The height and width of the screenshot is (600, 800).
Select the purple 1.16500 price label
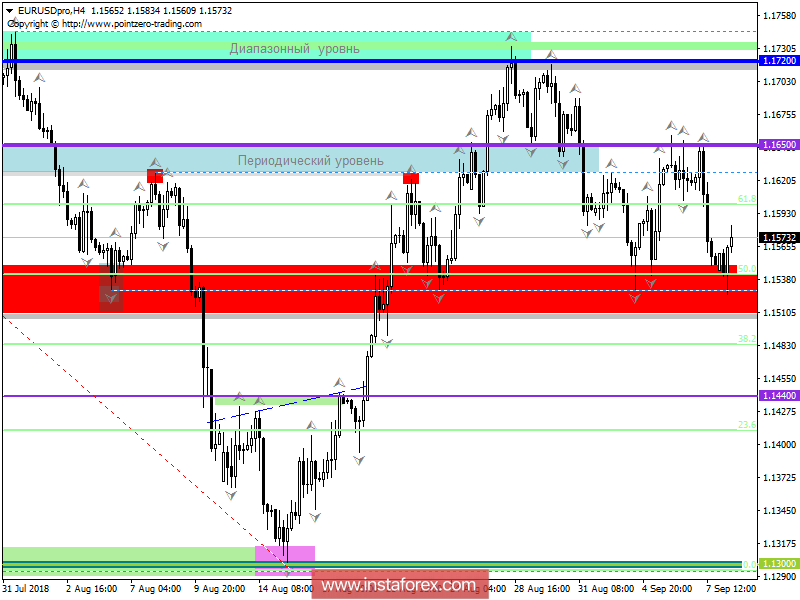(779, 145)
